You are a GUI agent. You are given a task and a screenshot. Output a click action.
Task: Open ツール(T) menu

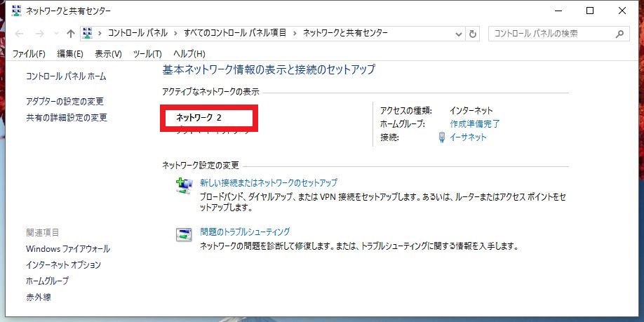coord(147,54)
